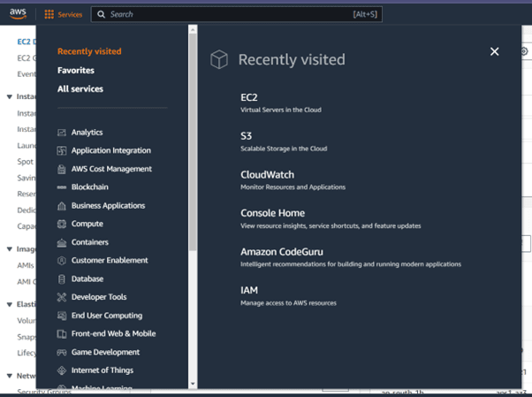The width and height of the screenshot is (532, 397).
Task: Open Spot Requests in the EC2 sidebar
Action: point(26,162)
